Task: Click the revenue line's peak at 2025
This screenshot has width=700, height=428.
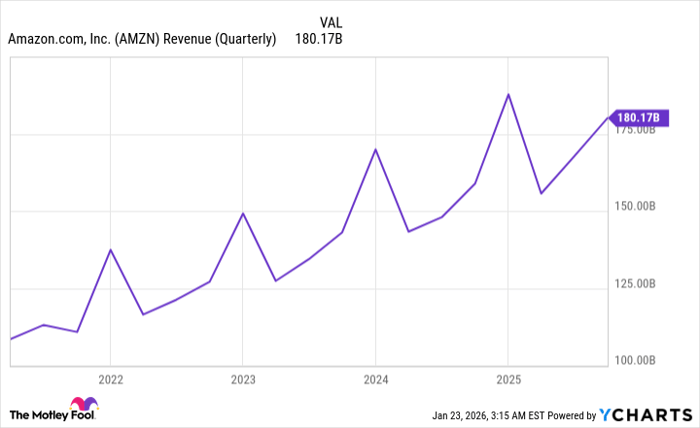Action: click(508, 94)
